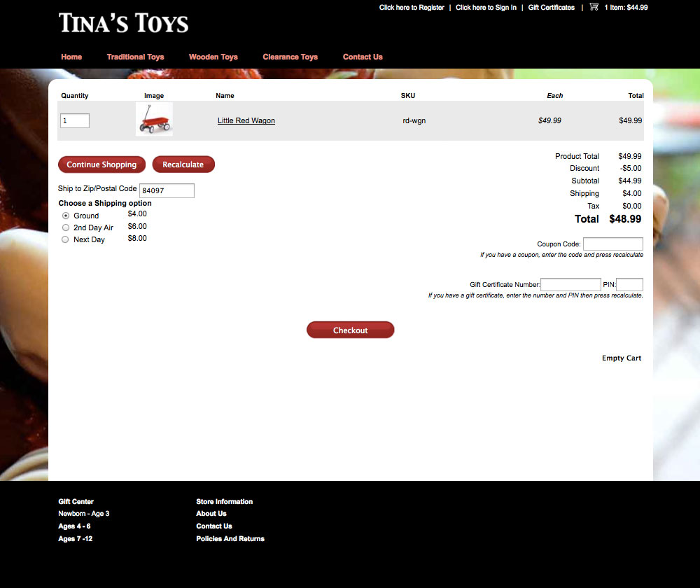This screenshot has width=700, height=588.
Task: Click the shopping cart icon in header
Action: (x=594, y=7)
